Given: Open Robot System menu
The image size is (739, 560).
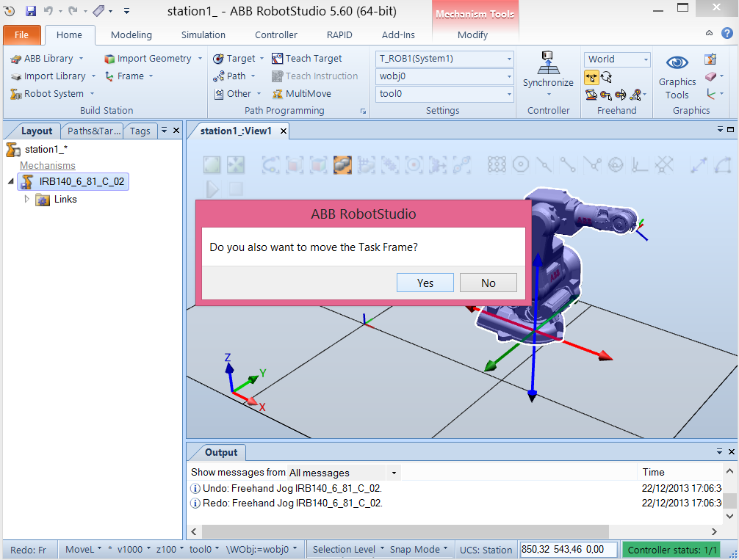Looking at the screenshot, I should pos(52,94).
